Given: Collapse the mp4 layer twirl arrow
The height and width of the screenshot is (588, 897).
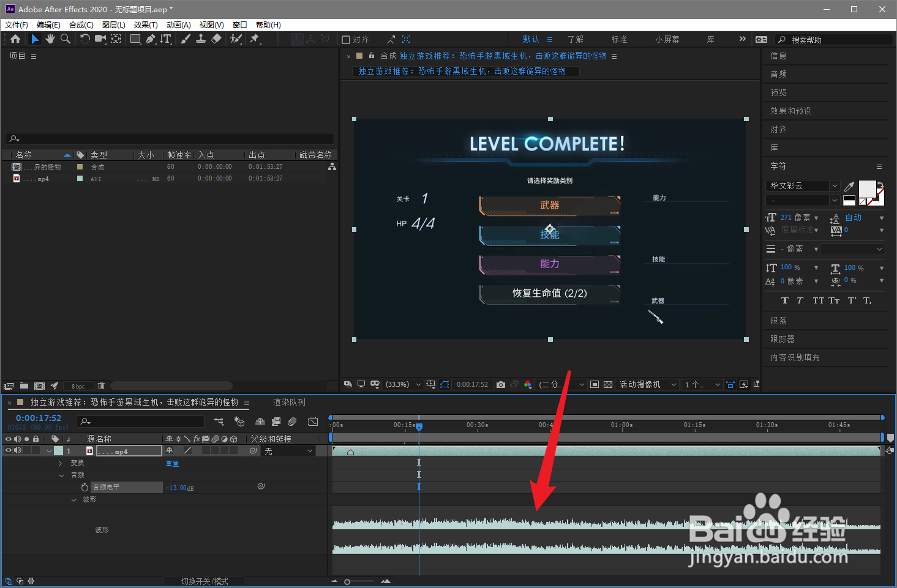Looking at the screenshot, I should tap(49, 451).
